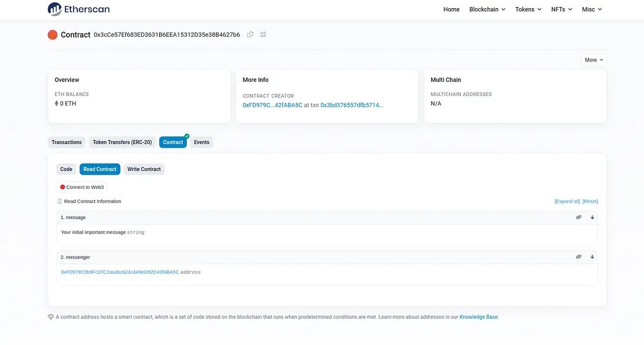The height and width of the screenshot is (345, 644).
Task: Open contract creator address 0xFD979C...42fABA5C
Action: pos(272,105)
